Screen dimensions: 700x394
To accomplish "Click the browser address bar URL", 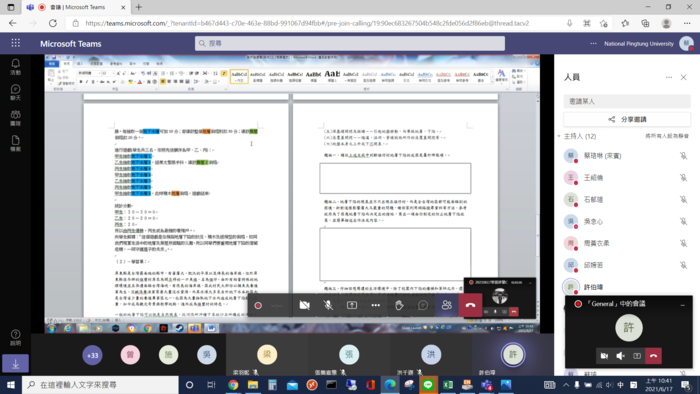I will click(x=307, y=23).
